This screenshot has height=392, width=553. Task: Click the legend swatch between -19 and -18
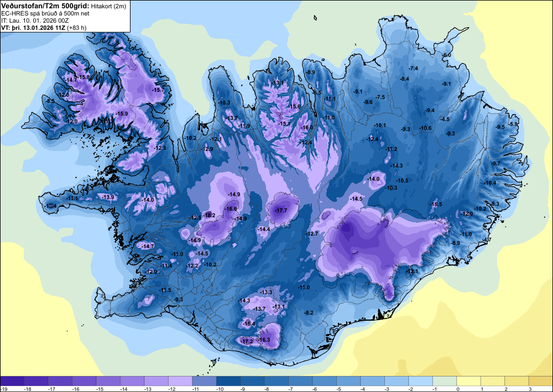[x=12, y=381]
